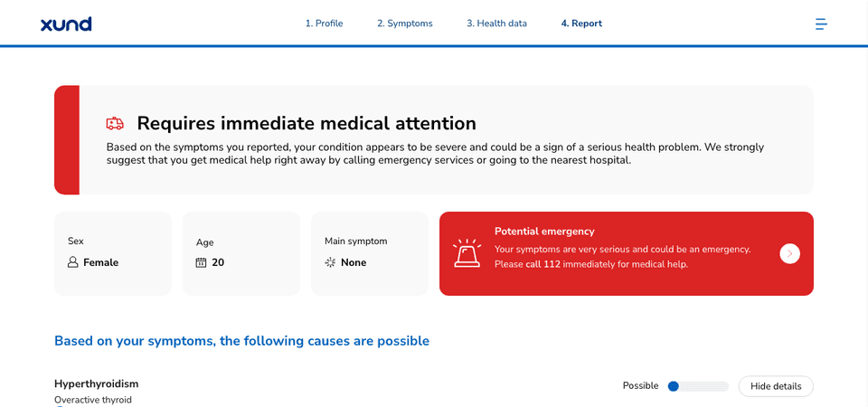Viewport: 868px width, 407px height.
Task: Click the Hyperthyroidism likelihood bar
Action: point(697,386)
